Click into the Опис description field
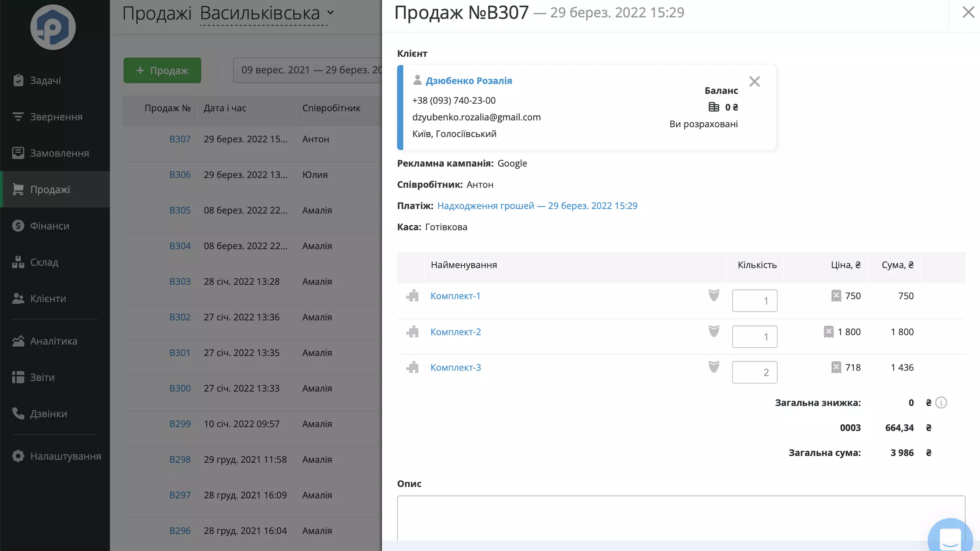Screen dimensions: 980x551 pos(681,518)
